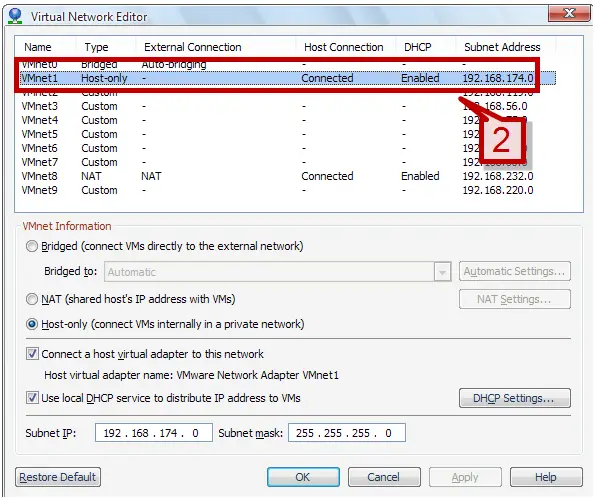Viewport: 595px width, 499px height.
Task: Click the Automatic Settings button
Action: click(x=515, y=271)
